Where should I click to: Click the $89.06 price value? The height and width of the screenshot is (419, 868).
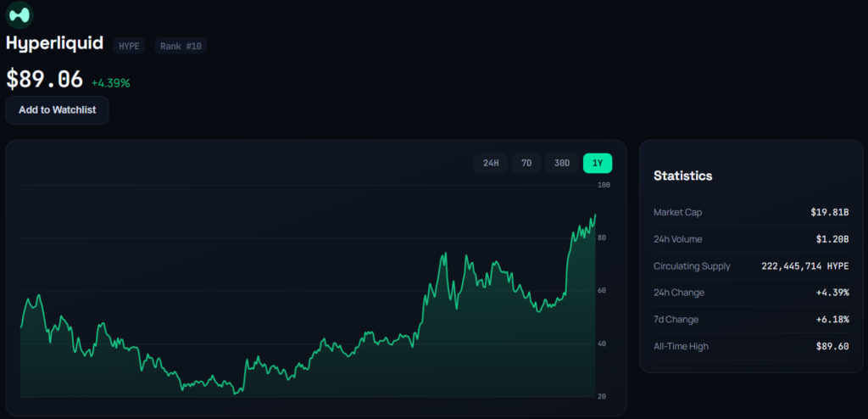(44, 79)
